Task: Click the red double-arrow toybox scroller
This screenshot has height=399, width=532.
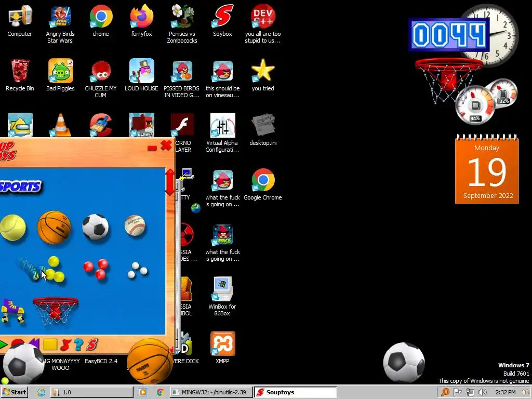Action: pos(170,182)
